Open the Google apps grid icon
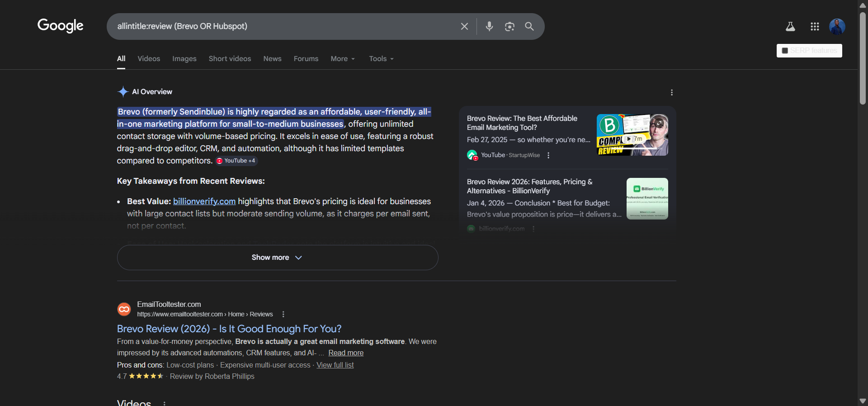868x406 pixels. pyautogui.click(x=815, y=27)
